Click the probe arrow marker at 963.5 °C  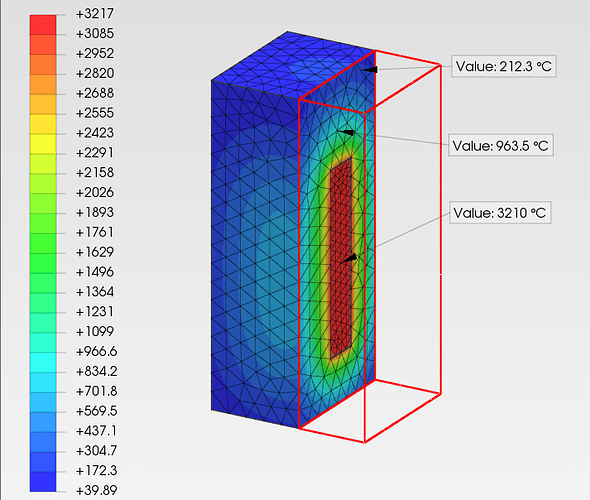click(346, 132)
